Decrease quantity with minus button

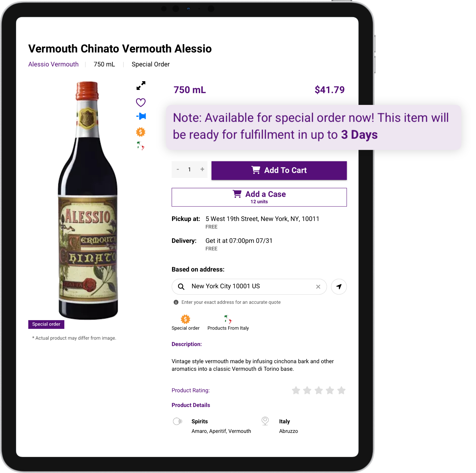click(178, 169)
